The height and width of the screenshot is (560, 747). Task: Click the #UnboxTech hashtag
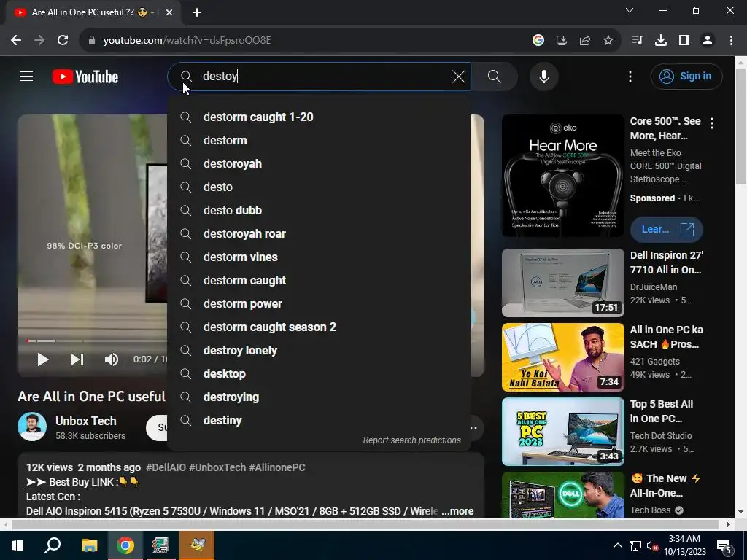coord(217,467)
